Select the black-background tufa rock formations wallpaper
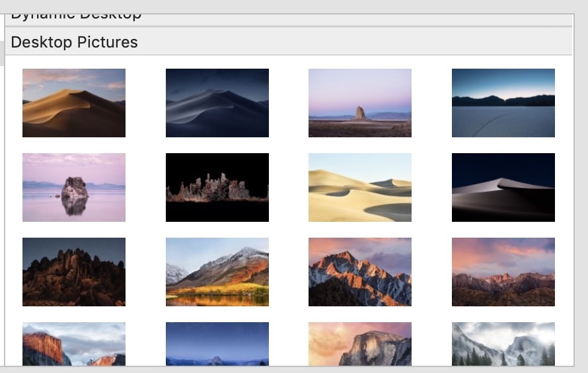 pos(217,187)
